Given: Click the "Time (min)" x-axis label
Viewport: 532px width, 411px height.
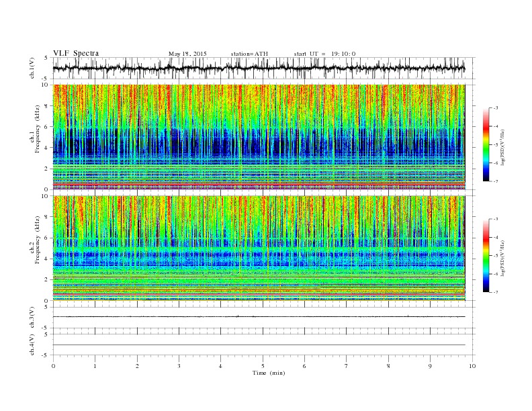Looking at the screenshot, I should coord(269,373).
